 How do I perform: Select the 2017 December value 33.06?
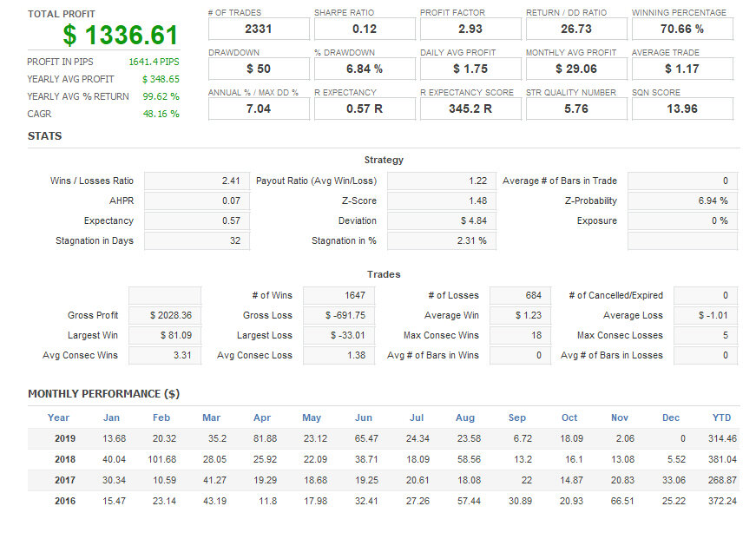(674, 480)
